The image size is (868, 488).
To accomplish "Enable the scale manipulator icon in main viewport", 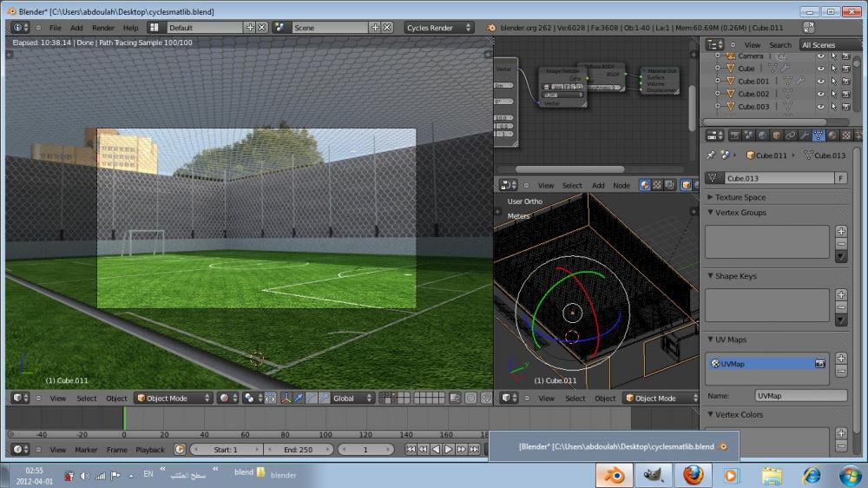I will click(325, 398).
